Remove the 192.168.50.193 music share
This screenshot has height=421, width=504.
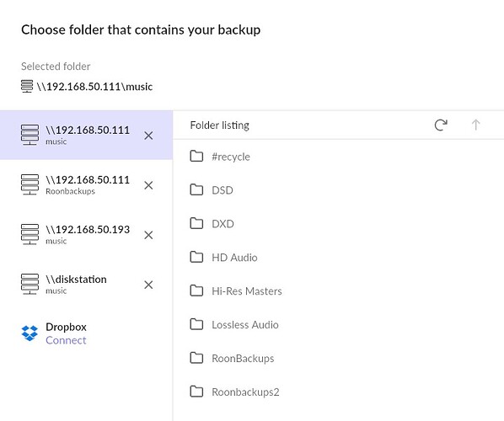coord(148,235)
